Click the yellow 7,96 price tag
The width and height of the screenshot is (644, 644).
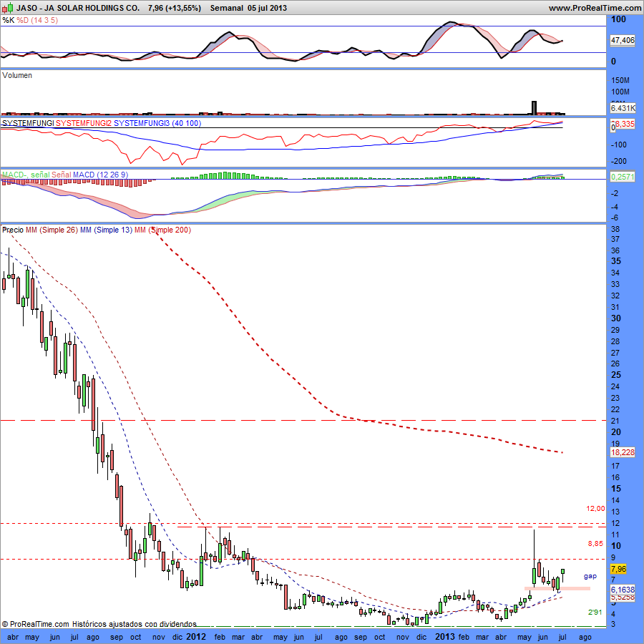(x=618, y=569)
